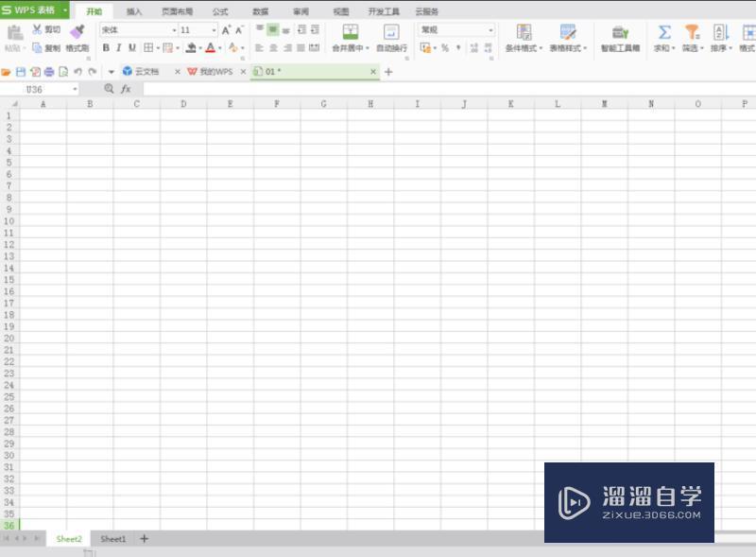This screenshot has width=756, height=557.
Task: Click the new sheet plus button
Action: (x=144, y=538)
